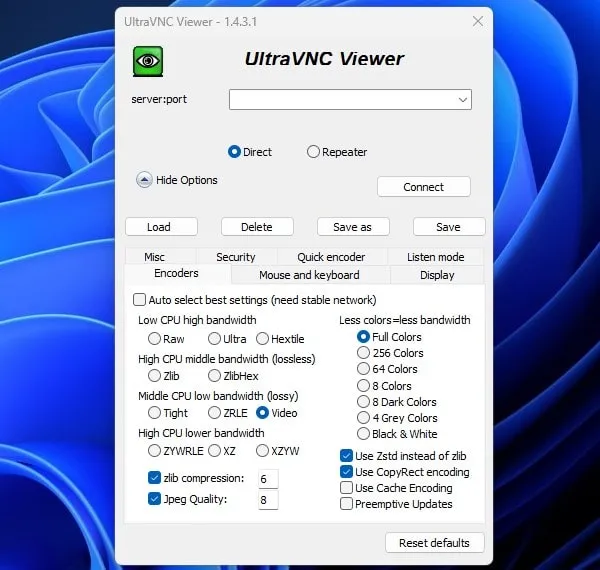Click the green UltraVNC eye logo icon
The image size is (600, 570).
pyautogui.click(x=148, y=61)
